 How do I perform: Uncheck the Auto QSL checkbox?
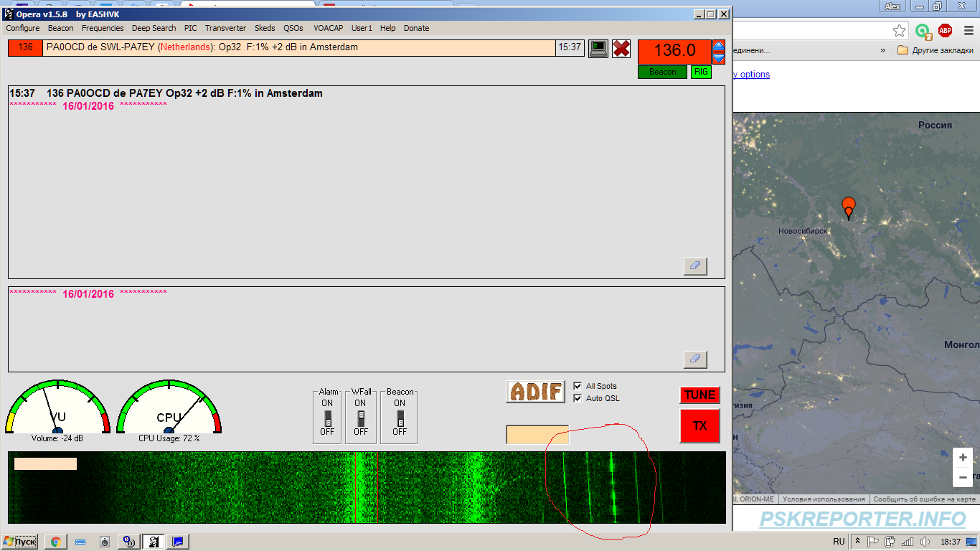click(578, 398)
